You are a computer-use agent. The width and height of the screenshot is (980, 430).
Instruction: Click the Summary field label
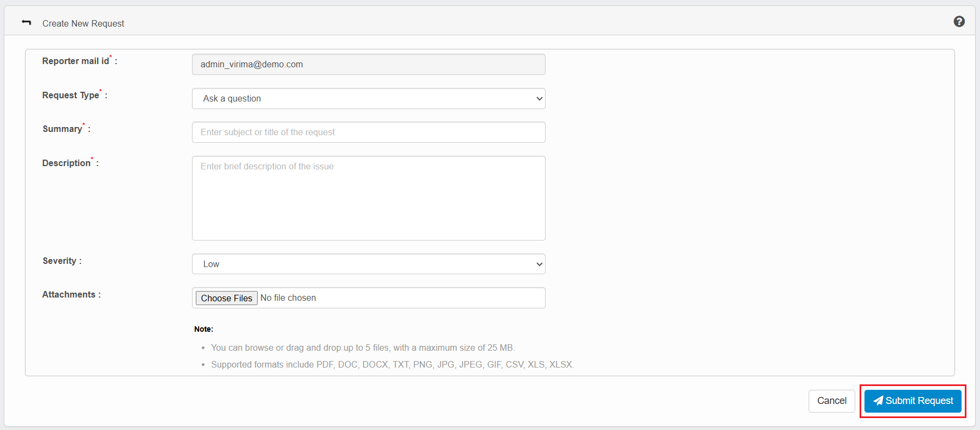click(x=62, y=129)
